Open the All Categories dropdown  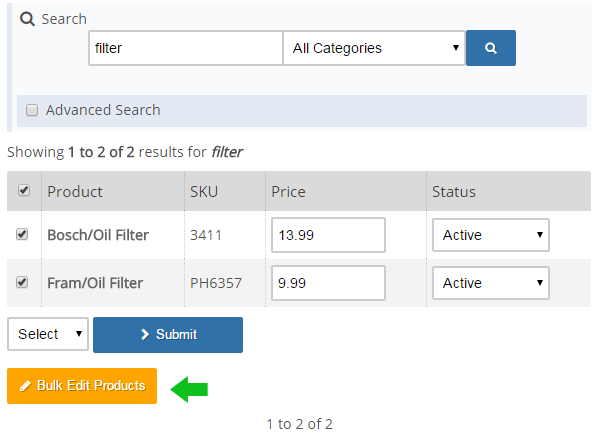point(374,48)
